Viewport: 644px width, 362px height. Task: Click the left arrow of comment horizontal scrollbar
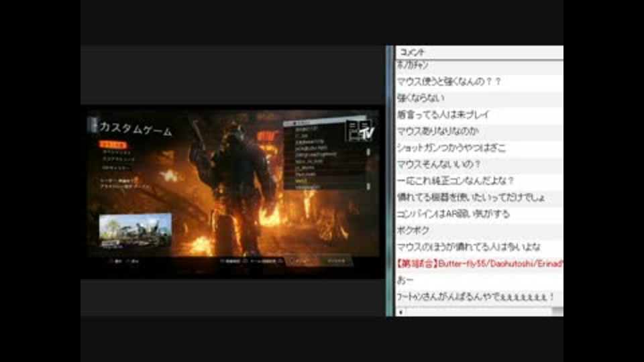400,312
